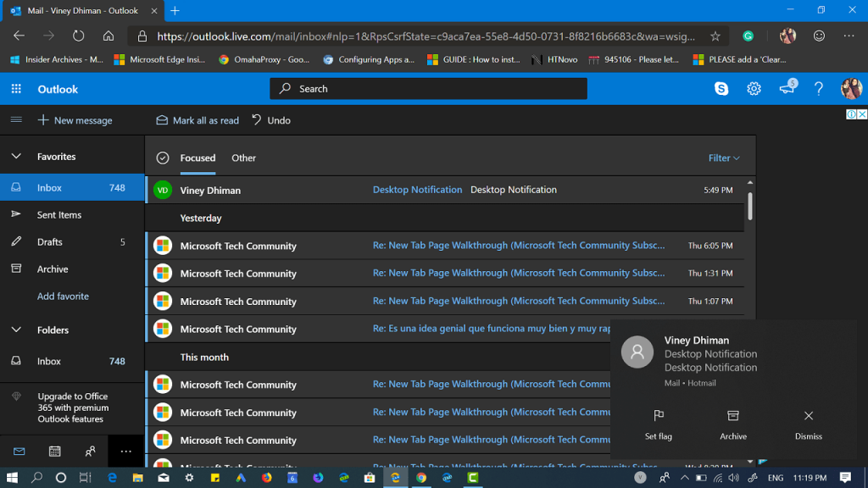868x488 pixels.
Task: Archive the email from the notification
Action: click(733, 424)
